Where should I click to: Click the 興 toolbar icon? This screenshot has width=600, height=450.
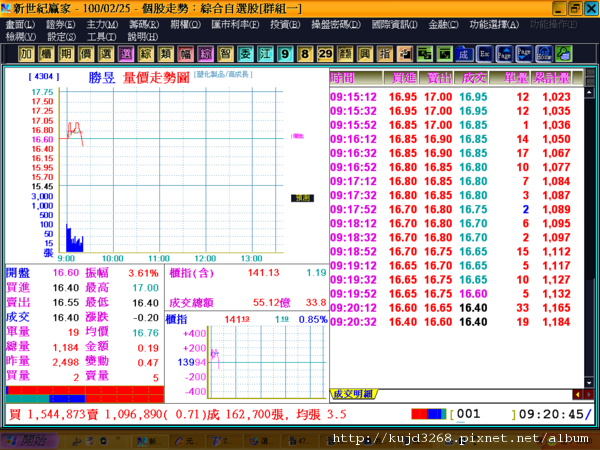point(365,54)
